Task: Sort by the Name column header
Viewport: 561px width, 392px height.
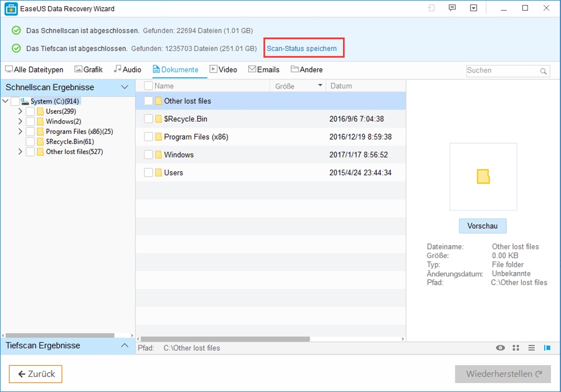Action: click(164, 86)
